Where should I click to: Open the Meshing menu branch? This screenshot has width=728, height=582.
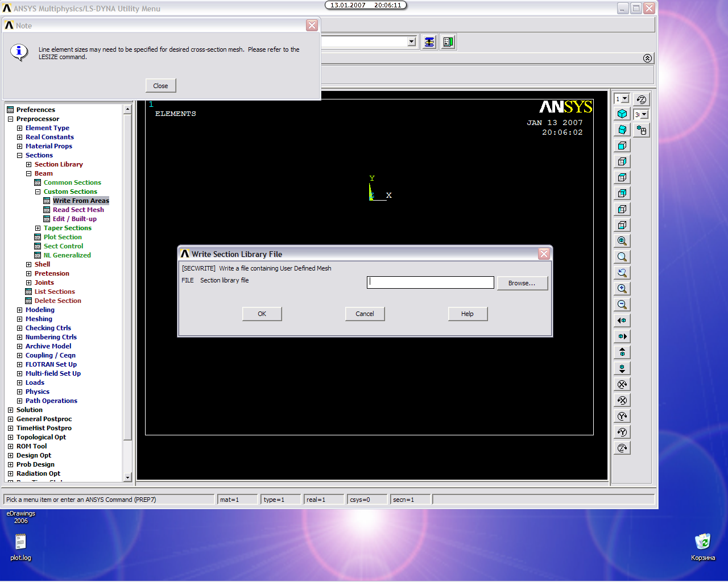[x=39, y=319]
